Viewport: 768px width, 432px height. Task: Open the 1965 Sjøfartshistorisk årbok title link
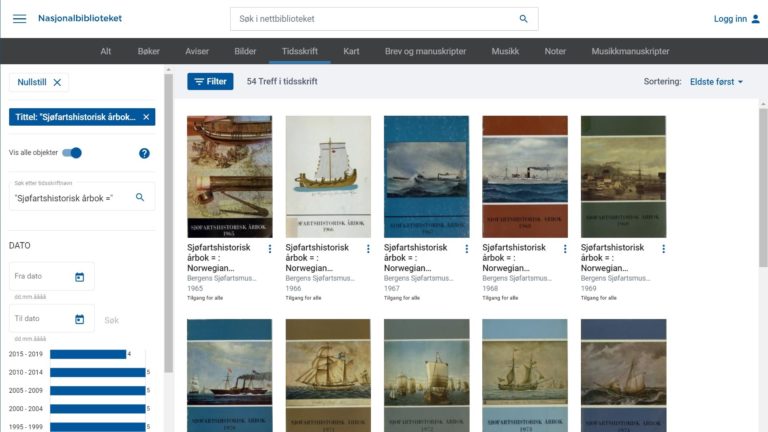click(218, 258)
